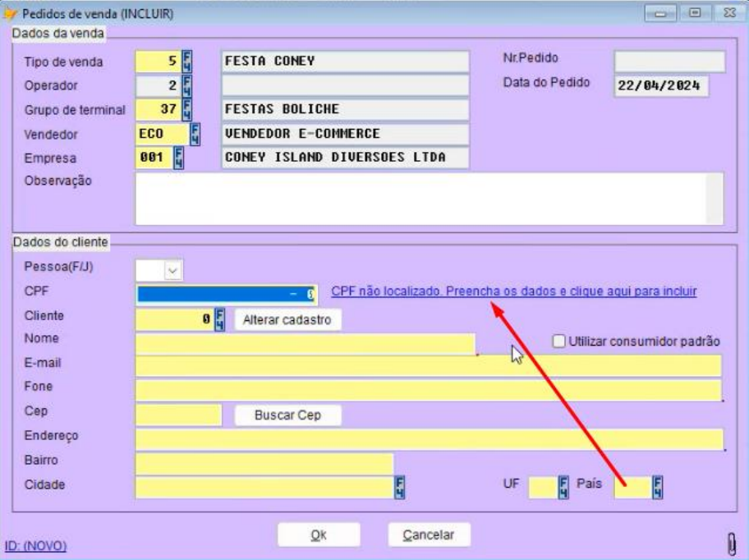Click the Cancelar button
This screenshot has width=749, height=560.
click(429, 535)
